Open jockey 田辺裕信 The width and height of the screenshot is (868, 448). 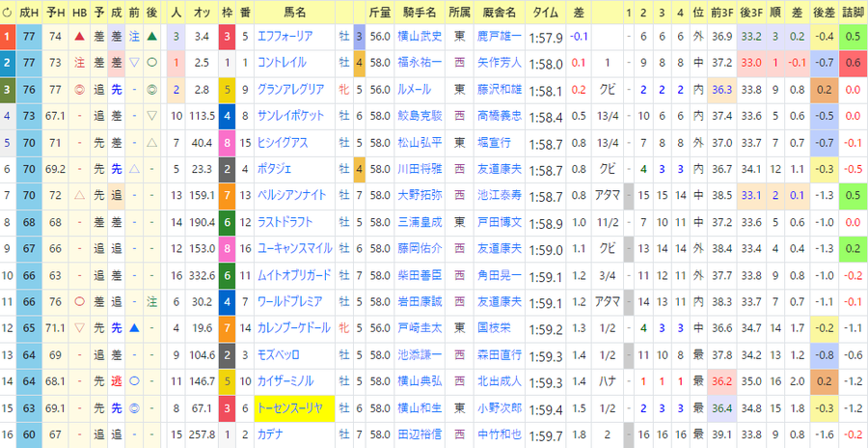tap(420, 435)
